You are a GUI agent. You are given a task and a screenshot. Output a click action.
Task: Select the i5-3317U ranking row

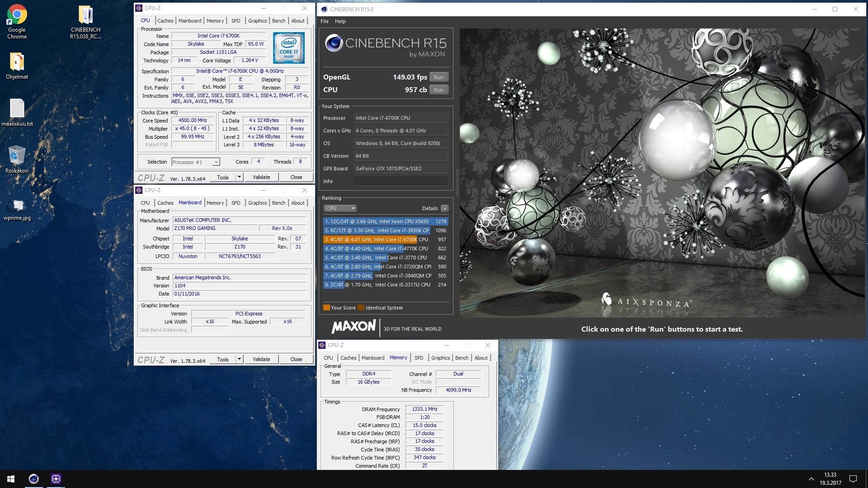(386, 285)
